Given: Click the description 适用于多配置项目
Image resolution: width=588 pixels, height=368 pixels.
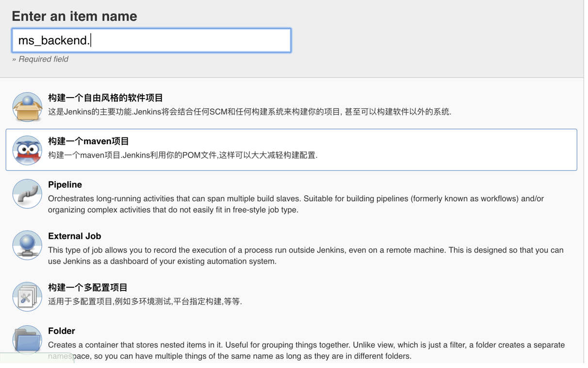Looking at the screenshot, I should pyautogui.click(x=145, y=301).
